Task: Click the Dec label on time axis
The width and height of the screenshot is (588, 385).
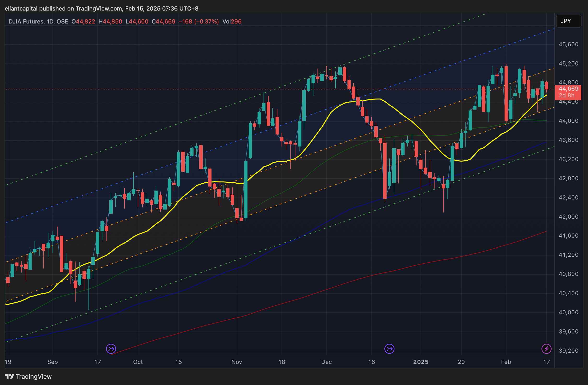Action: click(x=326, y=362)
